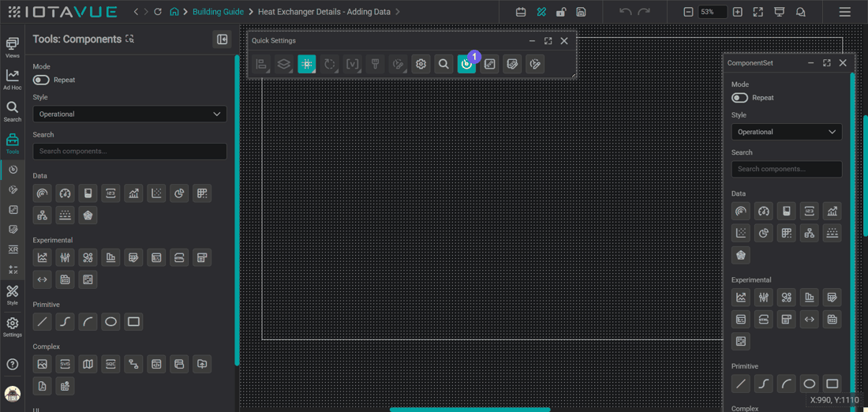This screenshot has height=412, width=868.
Task: Open the Ad Hoc sidebar panel
Action: point(12,79)
